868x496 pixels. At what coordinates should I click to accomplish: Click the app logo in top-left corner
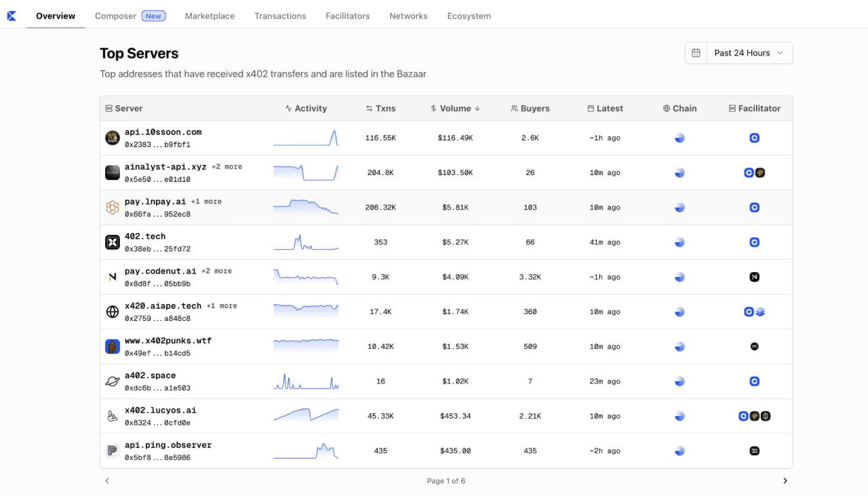(12, 16)
